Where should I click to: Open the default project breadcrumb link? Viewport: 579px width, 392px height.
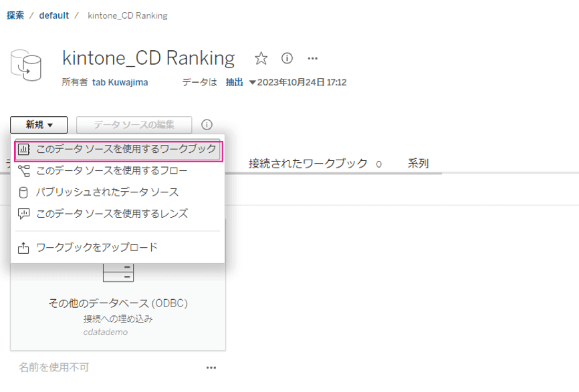click(x=54, y=15)
